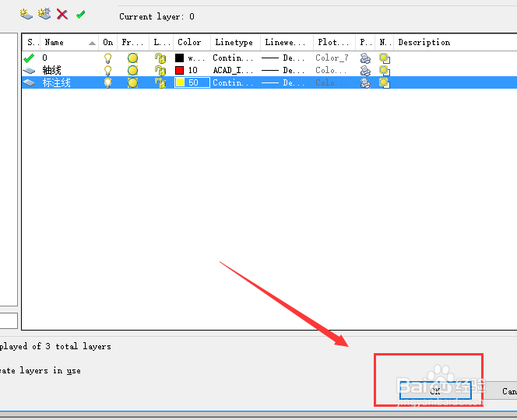Image resolution: width=517 pixels, height=420 pixels.
Task: Click lineweight De... of layer 轴线
Action: tap(283, 71)
